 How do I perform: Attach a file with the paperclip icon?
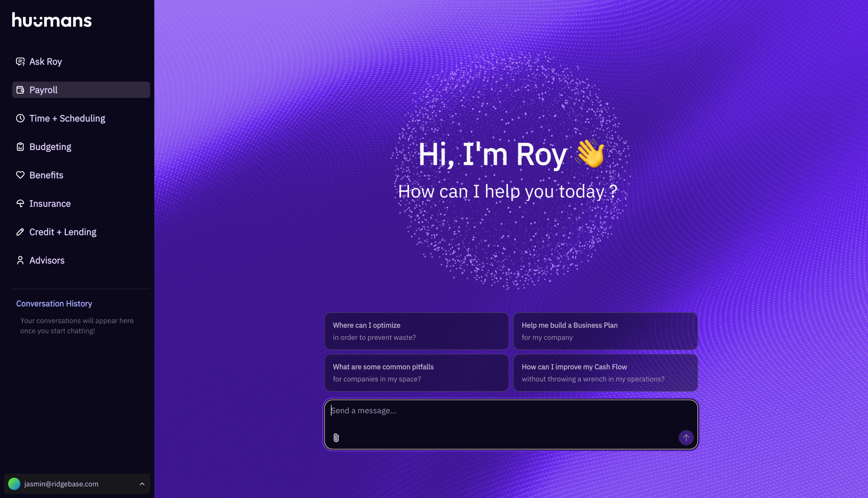click(x=336, y=437)
